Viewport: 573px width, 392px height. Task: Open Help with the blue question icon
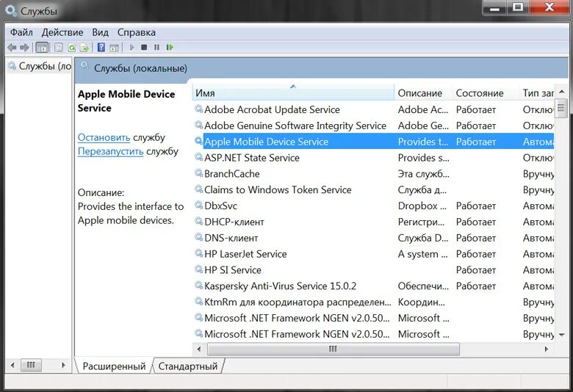tap(101, 48)
